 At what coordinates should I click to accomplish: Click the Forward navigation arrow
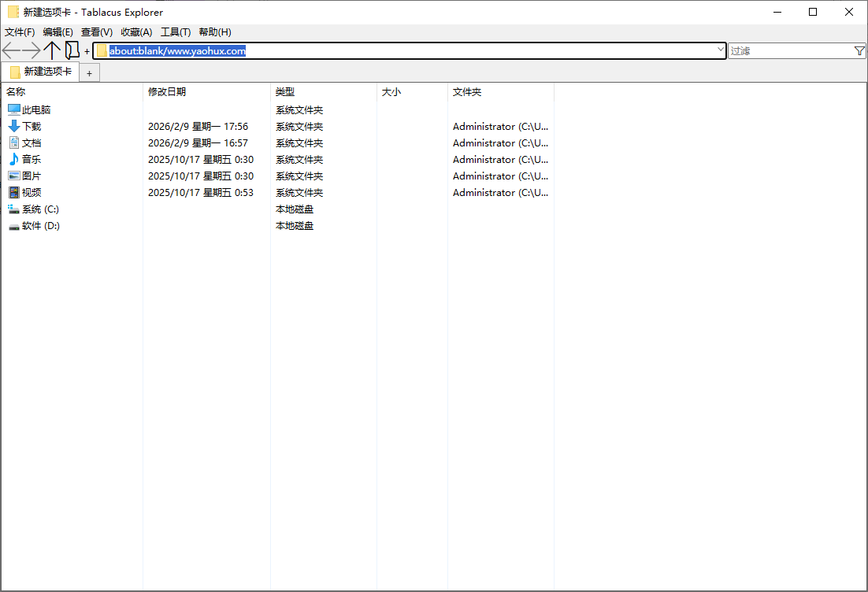coord(32,51)
